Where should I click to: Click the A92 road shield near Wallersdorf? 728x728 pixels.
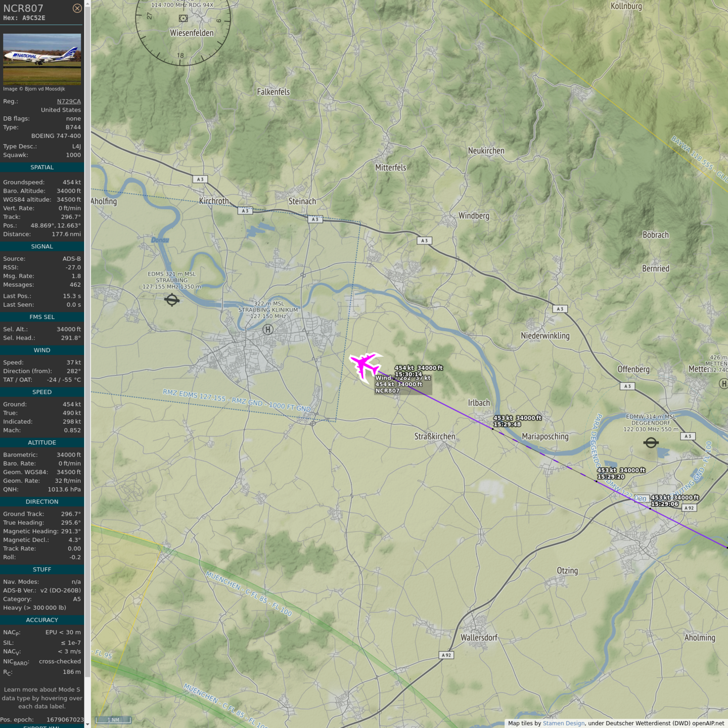(446, 655)
